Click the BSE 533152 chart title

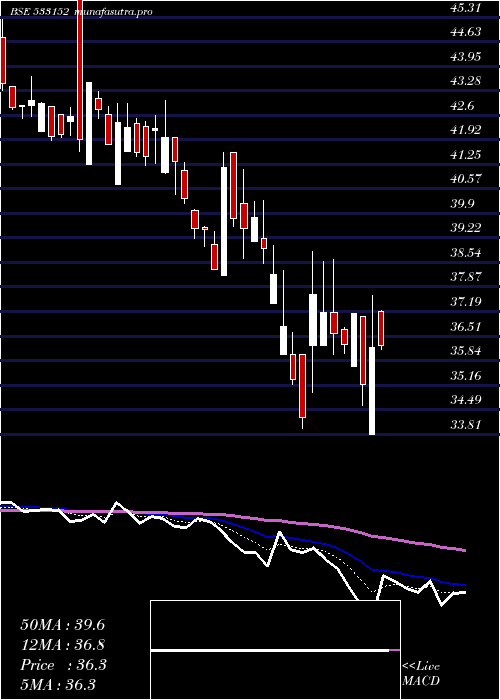click(39, 12)
